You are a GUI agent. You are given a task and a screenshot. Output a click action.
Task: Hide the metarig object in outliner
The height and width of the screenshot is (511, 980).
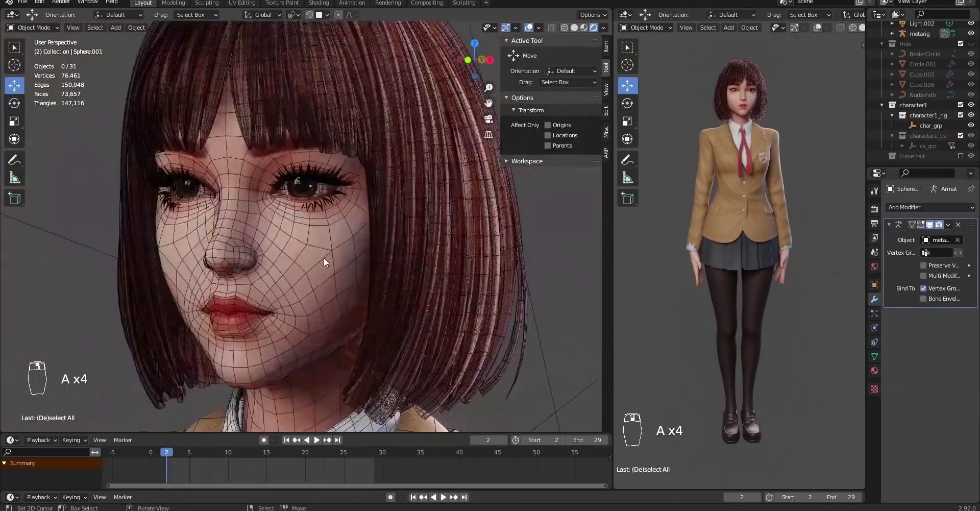click(971, 34)
